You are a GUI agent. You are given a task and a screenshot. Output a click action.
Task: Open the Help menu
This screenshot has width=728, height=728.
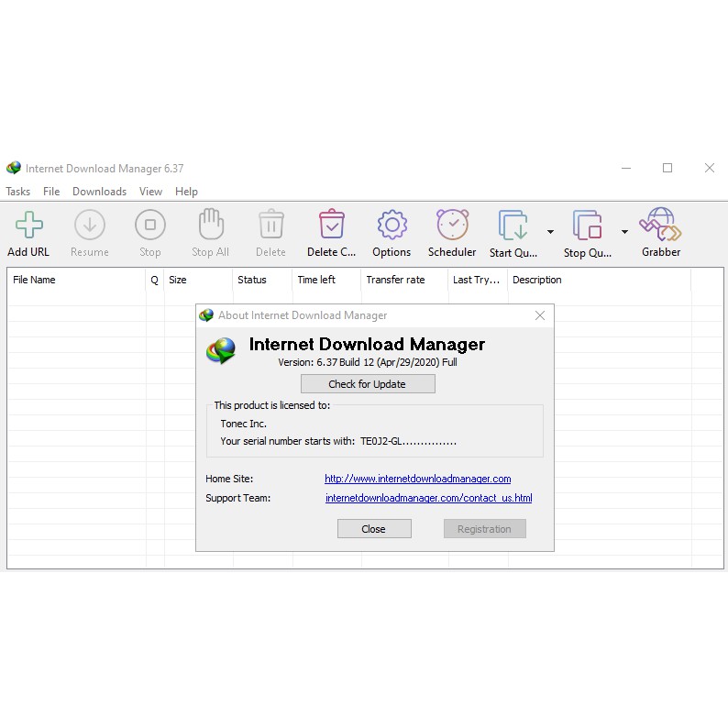point(186,192)
